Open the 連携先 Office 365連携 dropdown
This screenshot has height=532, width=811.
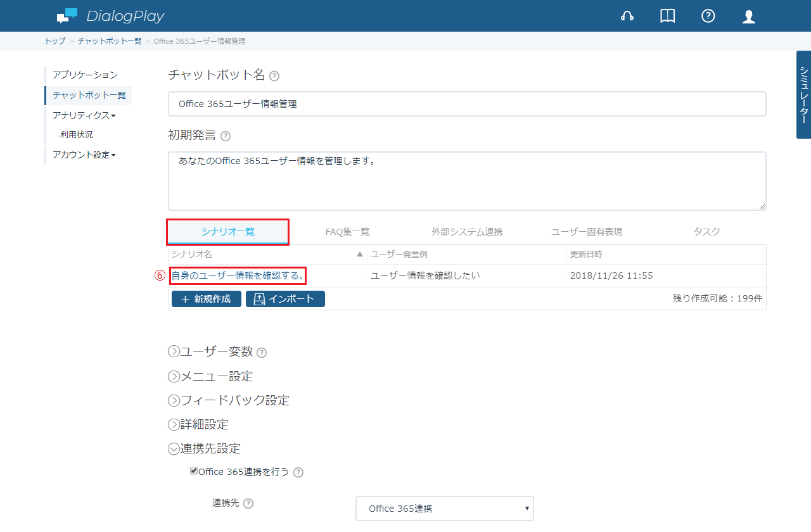tap(445, 509)
